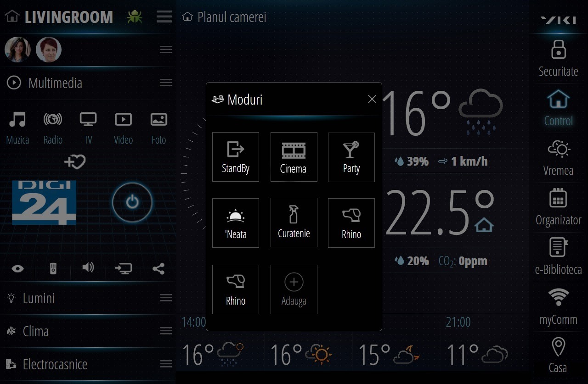Image resolution: width=588 pixels, height=384 pixels.
Task: Toggle the volume speaker icon
Action: click(88, 267)
